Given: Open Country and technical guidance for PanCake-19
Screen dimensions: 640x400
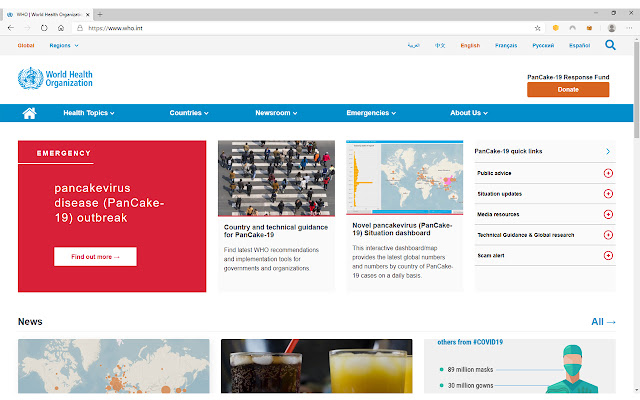Looking at the screenshot, I should click(x=276, y=231).
